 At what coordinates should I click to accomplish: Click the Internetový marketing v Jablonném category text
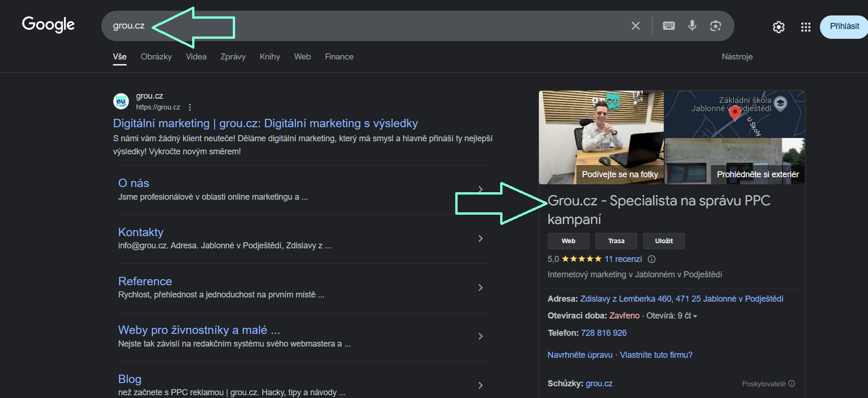635,275
